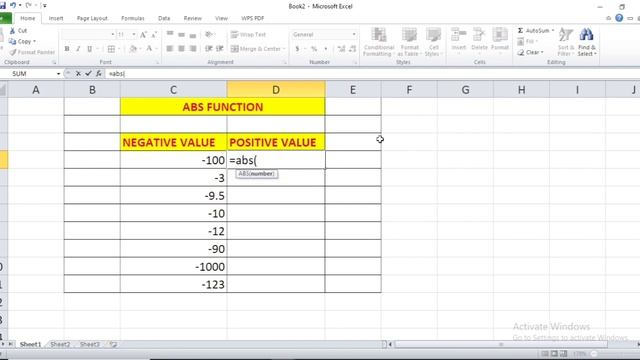This screenshot has width=640, height=360.
Task: Toggle Wrap Text
Action: pyautogui.click(x=248, y=35)
